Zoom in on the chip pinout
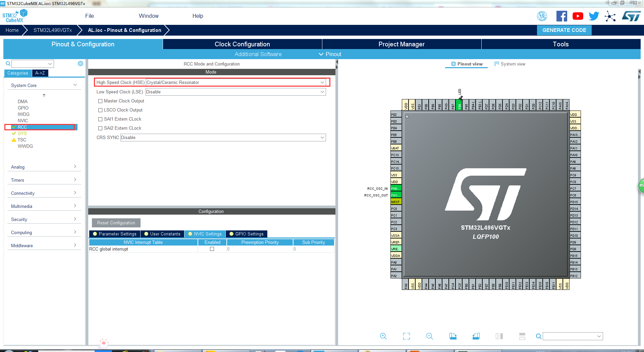This screenshot has height=352, width=644. [383, 336]
